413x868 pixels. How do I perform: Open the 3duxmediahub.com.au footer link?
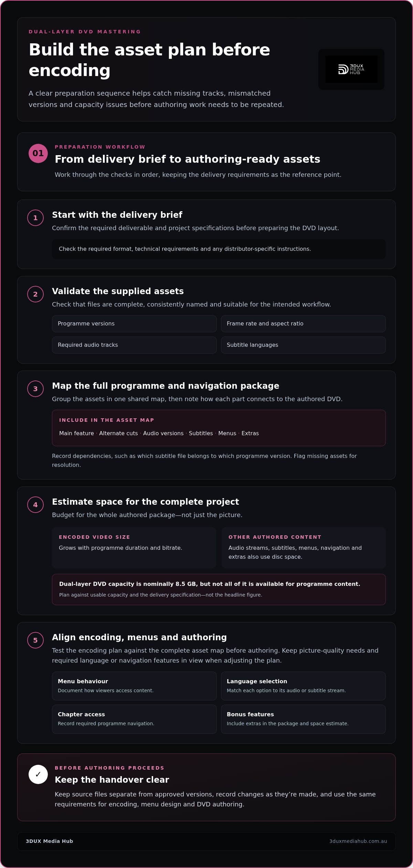tap(358, 841)
